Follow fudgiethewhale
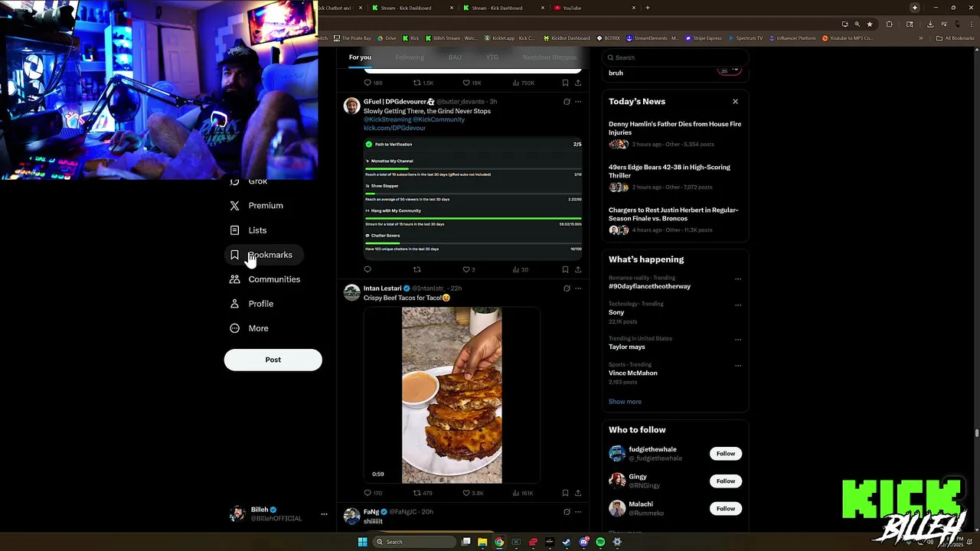This screenshot has width=980, height=551. (x=726, y=454)
